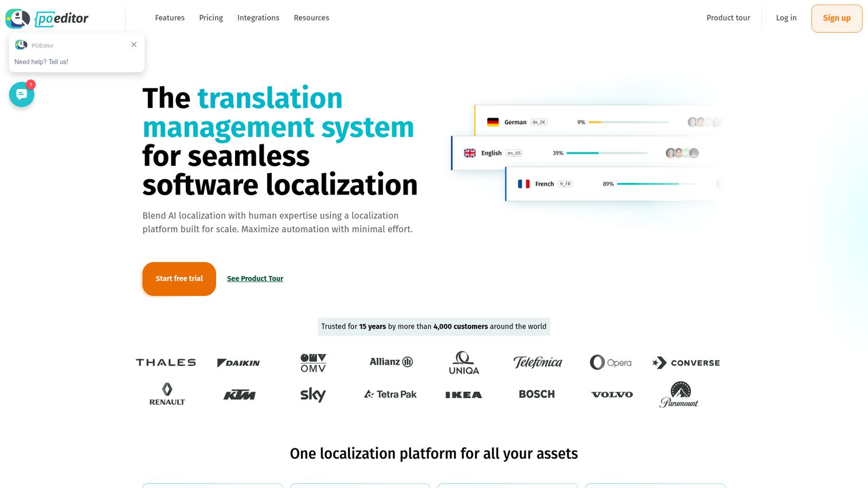Click the IKEA logo
The height and width of the screenshot is (488, 868).
click(464, 395)
